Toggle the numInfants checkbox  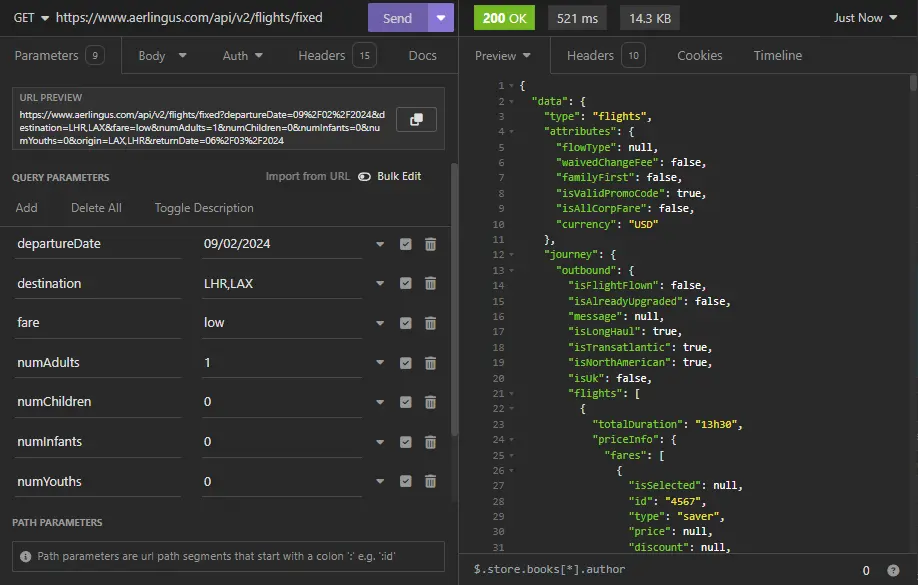405,442
